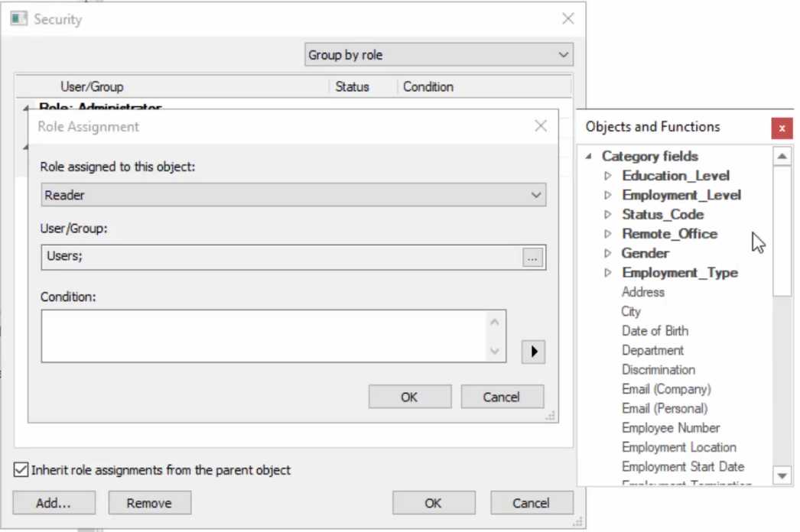Click the Objects panel scroll down arrow
Image resolution: width=800 pixels, height=532 pixels.
tap(782, 476)
